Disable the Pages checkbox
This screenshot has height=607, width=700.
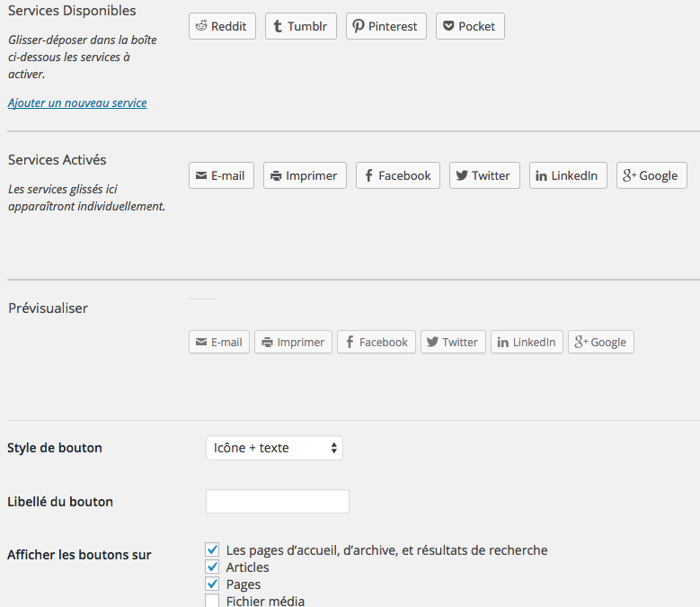pyautogui.click(x=212, y=584)
